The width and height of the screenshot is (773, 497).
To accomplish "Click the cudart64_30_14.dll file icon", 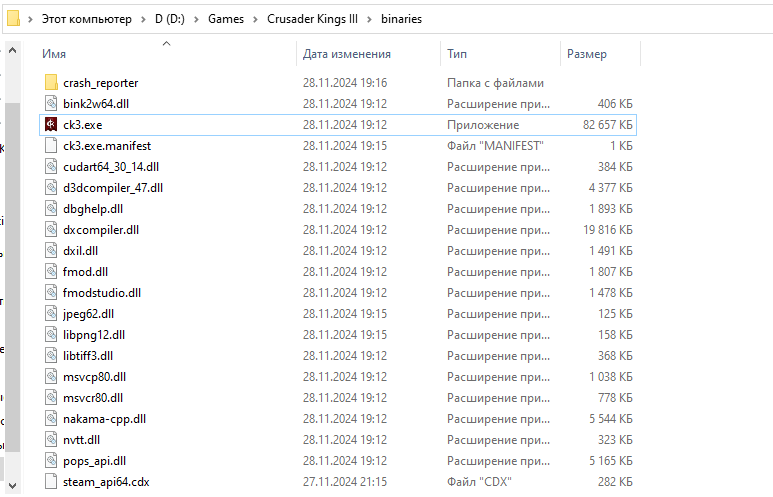I will [51, 167].
